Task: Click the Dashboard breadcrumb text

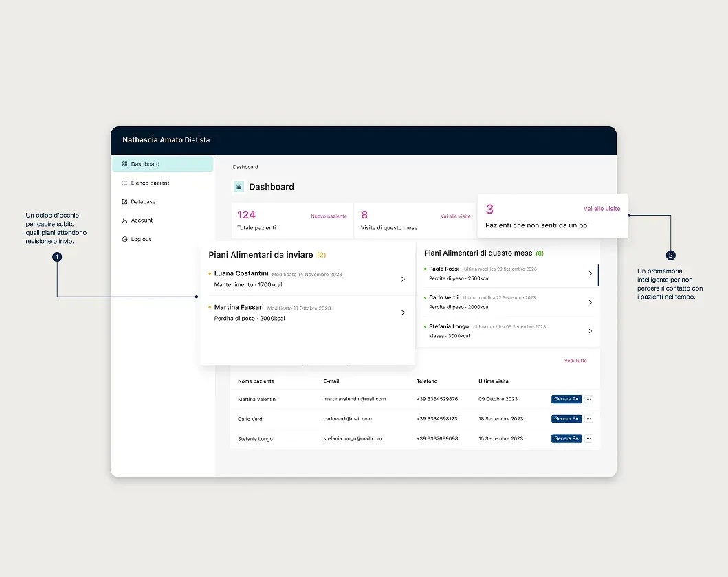Action: (245, 167)
